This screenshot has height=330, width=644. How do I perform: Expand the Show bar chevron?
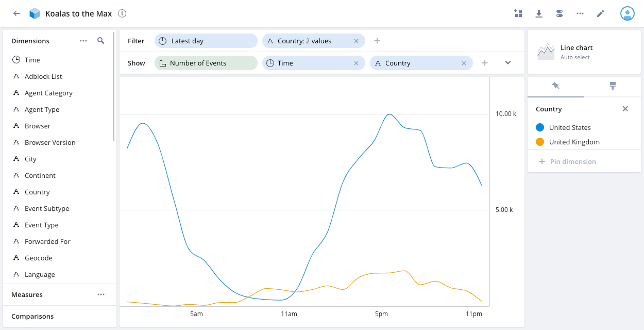point(507,63)
